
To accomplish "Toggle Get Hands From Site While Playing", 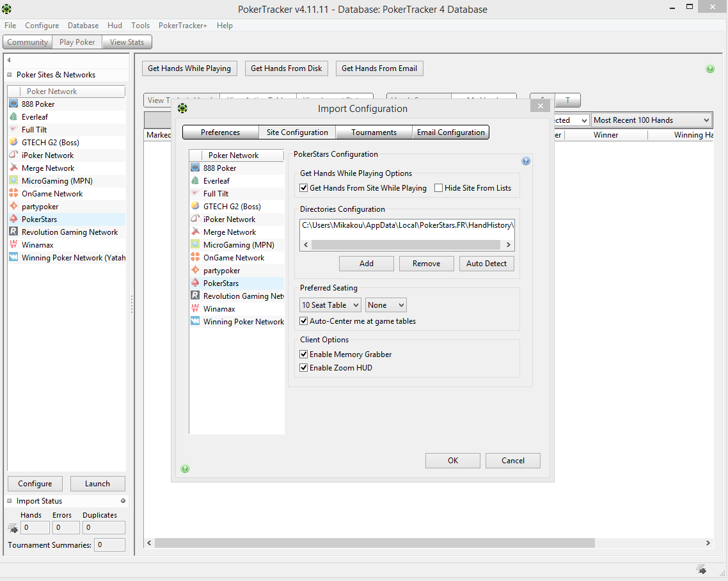I will coord(304,188).
